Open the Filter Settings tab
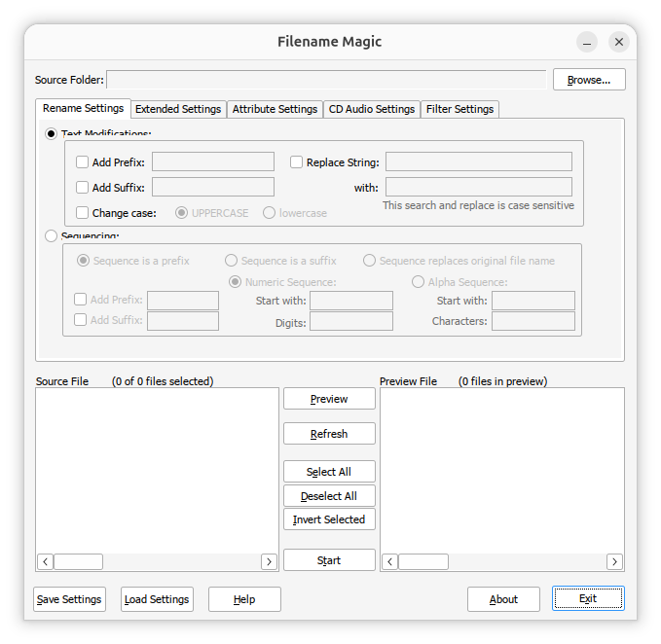This screenshot has height=644, width=661. coord(459,109)
